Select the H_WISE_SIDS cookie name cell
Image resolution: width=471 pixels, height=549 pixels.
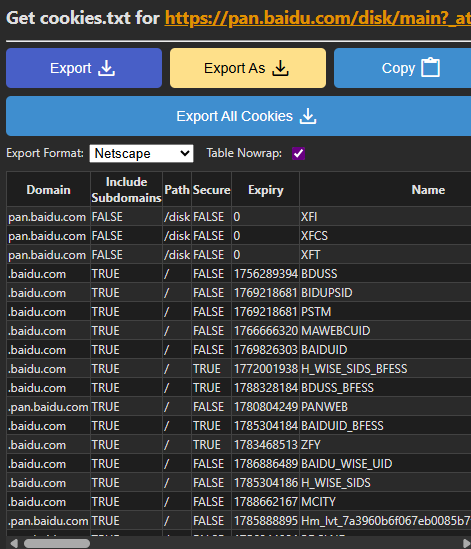[385, 482]
